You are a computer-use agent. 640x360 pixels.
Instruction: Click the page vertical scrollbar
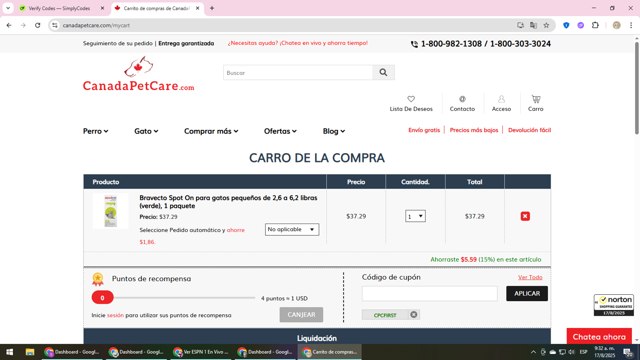[x=637, y=88]
